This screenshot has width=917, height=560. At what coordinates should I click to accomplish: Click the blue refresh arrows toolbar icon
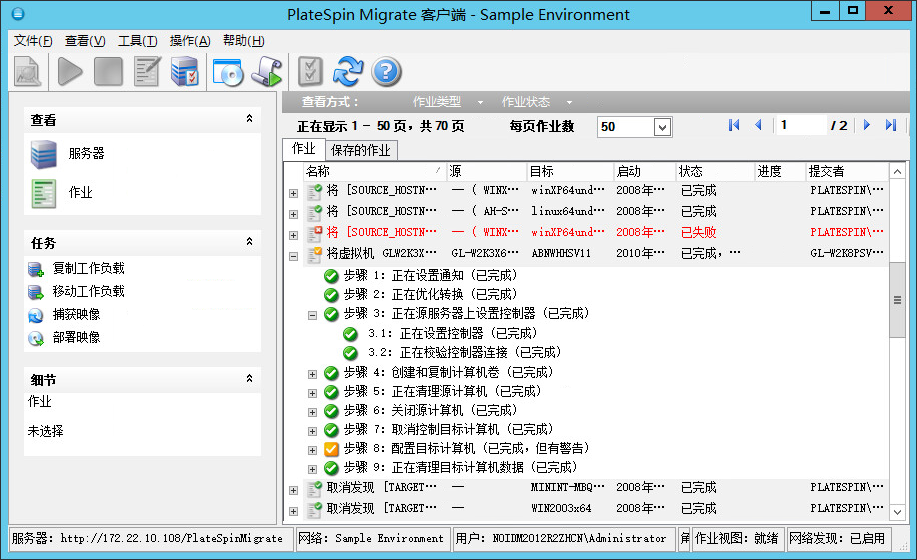click(x=348, y=71)
